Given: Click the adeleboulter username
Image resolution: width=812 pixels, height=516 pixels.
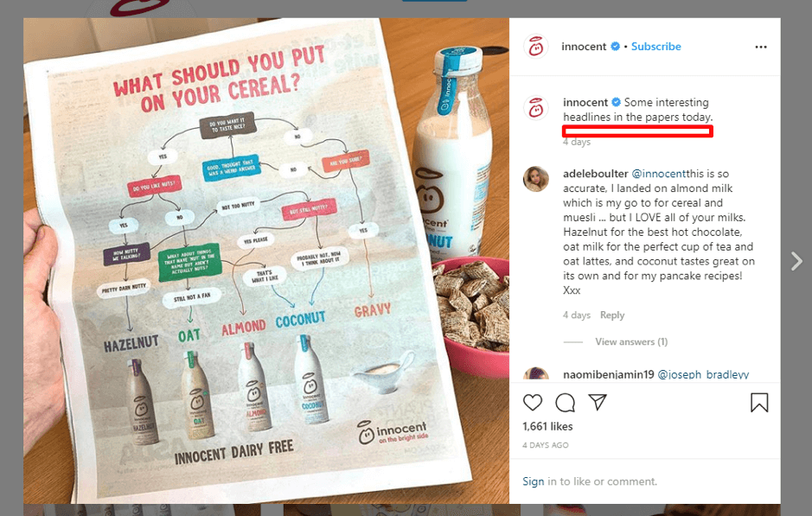Looking at the screenshot, I should 596,174.
